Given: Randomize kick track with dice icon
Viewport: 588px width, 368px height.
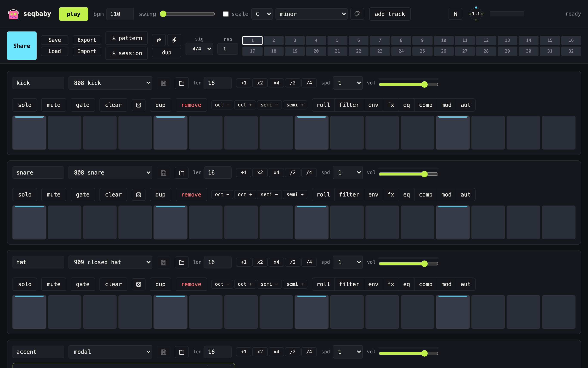Looking at the screenshot, I should pyautogui.click(x=139, y=105).
